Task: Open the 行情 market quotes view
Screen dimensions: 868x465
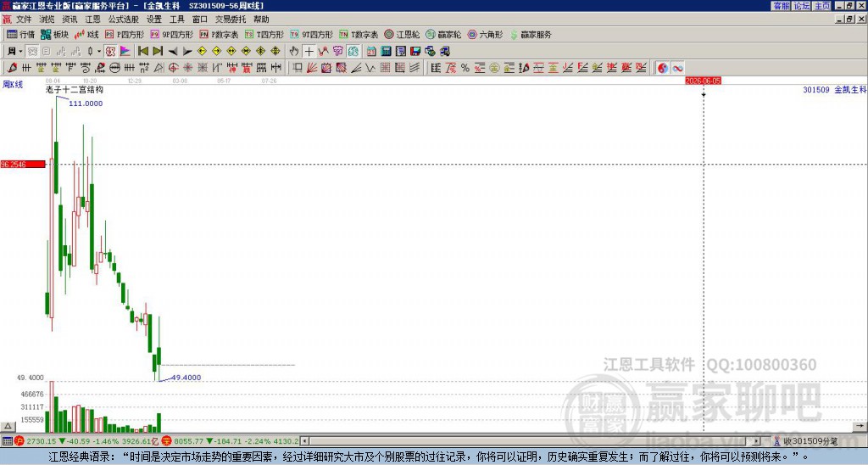Action: coord(20,34)
